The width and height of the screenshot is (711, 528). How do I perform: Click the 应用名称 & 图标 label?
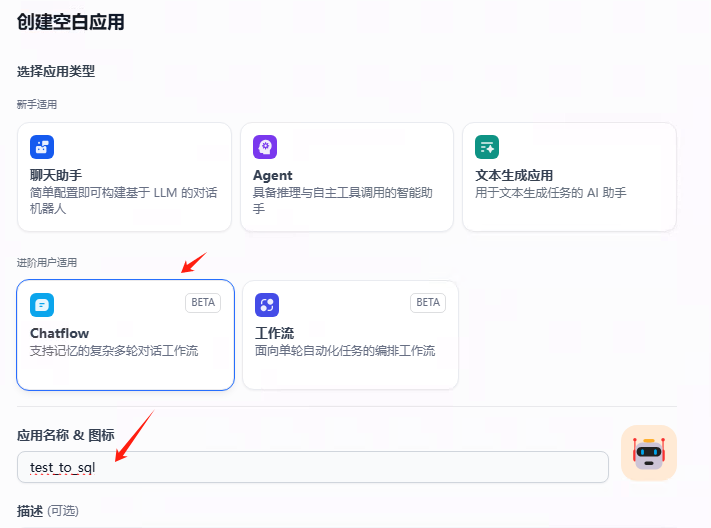click(66, 435)
